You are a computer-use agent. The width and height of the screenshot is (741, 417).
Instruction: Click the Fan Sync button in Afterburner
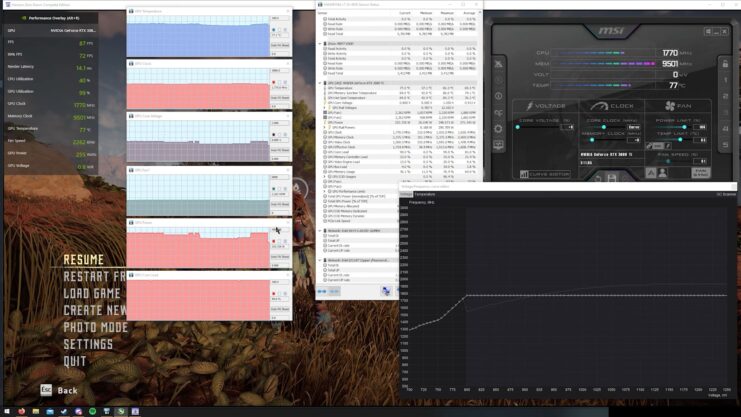pos(700,173)
